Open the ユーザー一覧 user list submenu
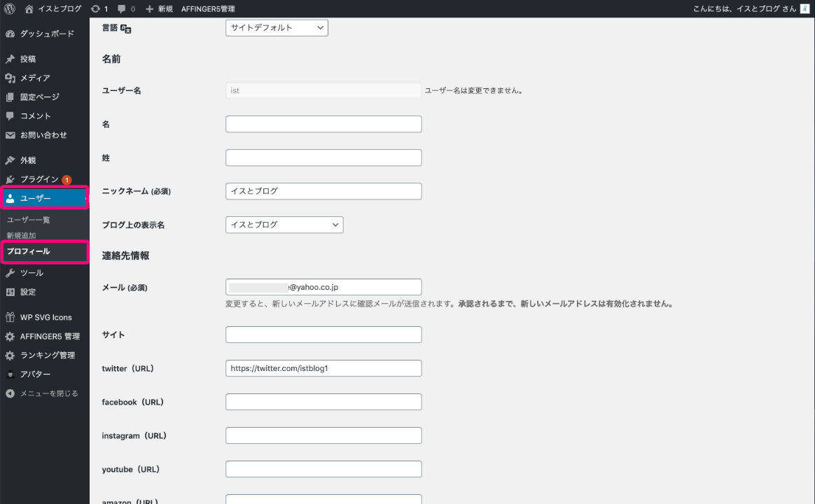The image size is (815, 504). [x=28, y=220]
